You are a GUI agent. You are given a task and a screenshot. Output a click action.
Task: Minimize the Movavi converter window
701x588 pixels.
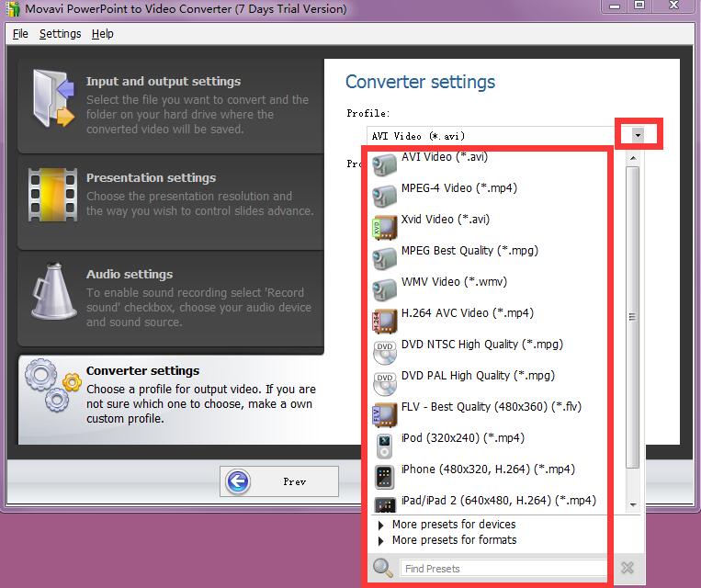[615, 6]
